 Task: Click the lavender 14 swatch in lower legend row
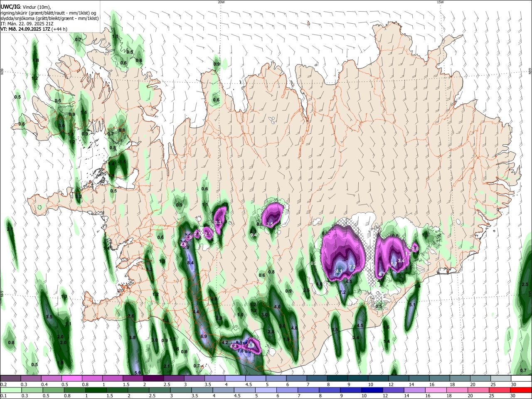pos(415,390)
